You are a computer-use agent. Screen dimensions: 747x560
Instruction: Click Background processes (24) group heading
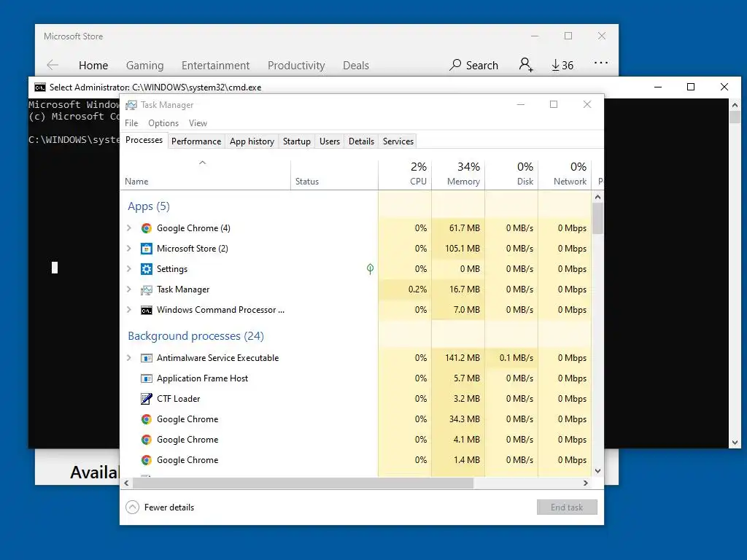coord(196,335)
